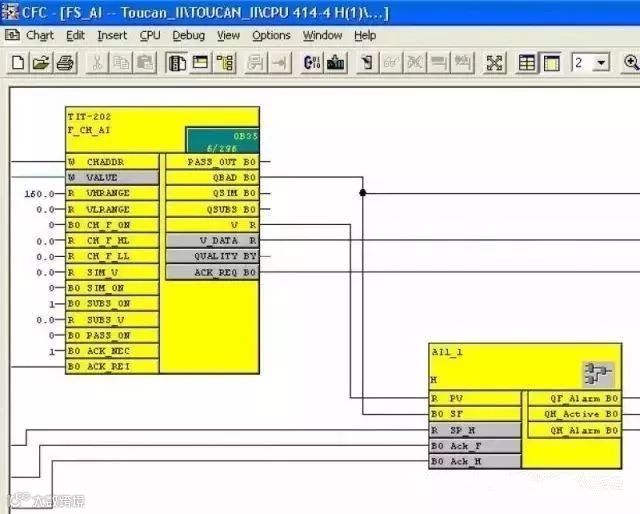Click the greyed arrow-to-bar icon
Viewport: 640px width, 514px height.
pyautogui.click(x=280, y=63)
